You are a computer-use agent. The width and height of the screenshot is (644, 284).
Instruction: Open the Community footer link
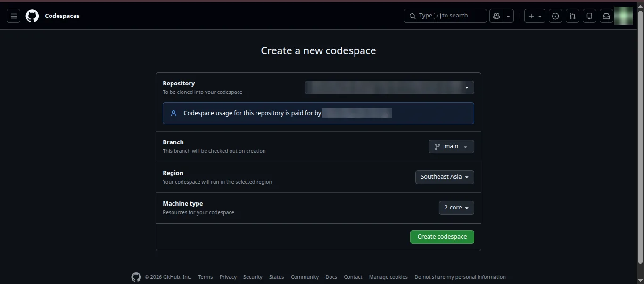pos(305,277)
